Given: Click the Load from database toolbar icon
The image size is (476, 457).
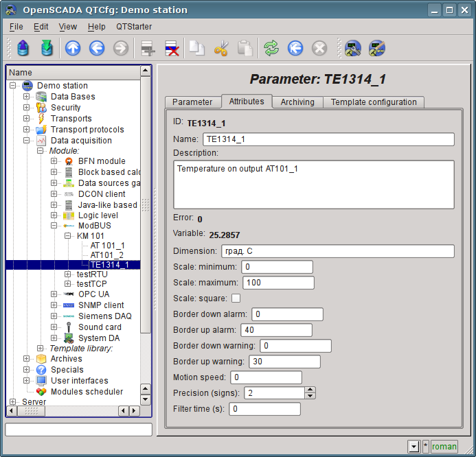Looking at the screenshot, I should (x=23, y=48).
